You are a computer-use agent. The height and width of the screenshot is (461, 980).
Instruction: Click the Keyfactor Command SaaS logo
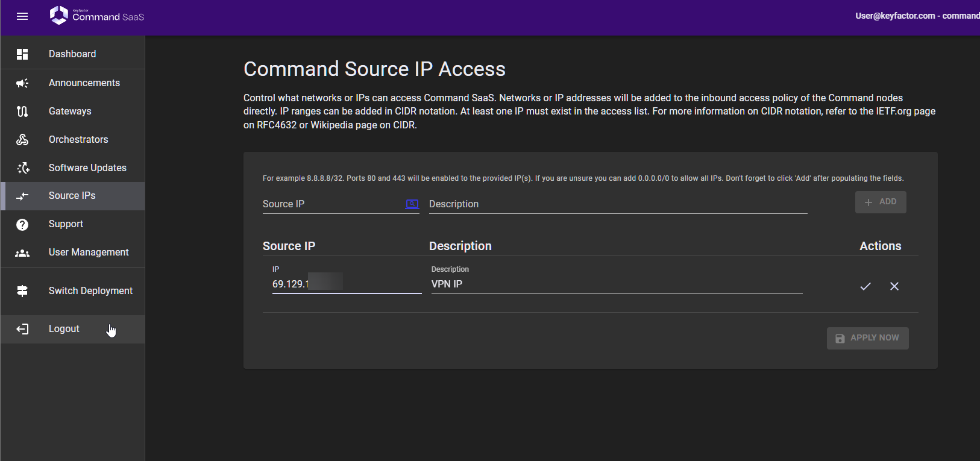[x=96, y=16]
